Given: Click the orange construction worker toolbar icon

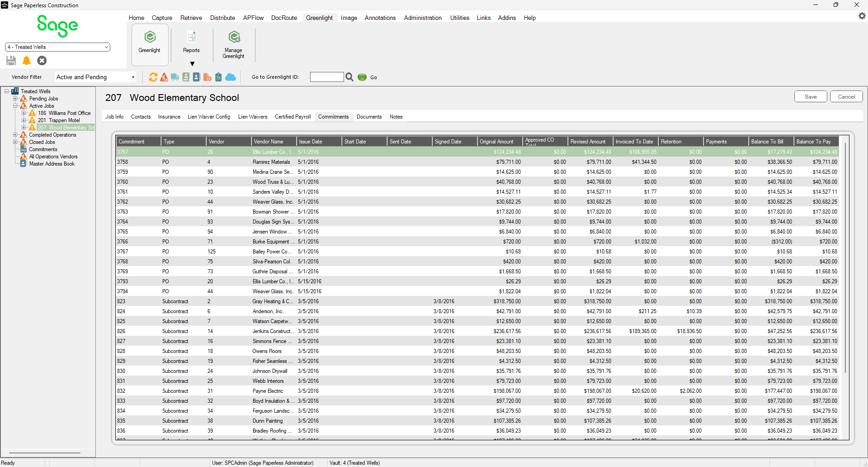Looking at the screenshot, I should click(164, 77).
